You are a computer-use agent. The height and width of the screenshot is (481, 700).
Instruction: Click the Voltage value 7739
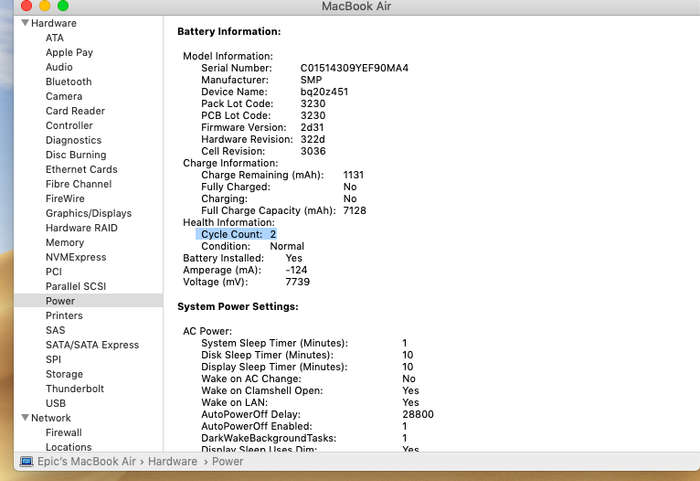click(x=297, y=282)
